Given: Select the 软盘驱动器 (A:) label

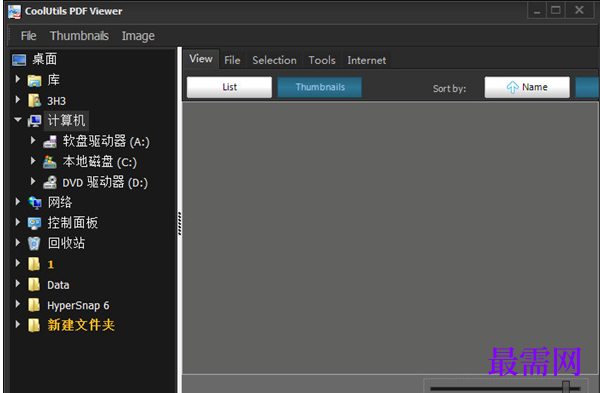Looking at the screenshot, I should coord(106,142).
